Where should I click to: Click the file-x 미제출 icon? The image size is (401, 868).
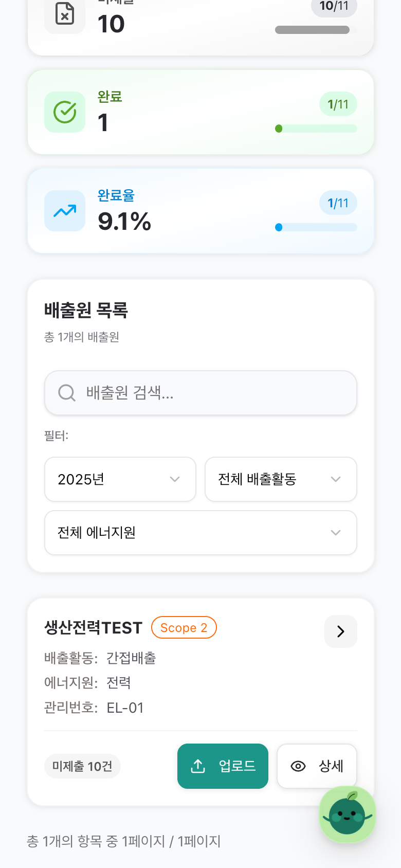65,14
